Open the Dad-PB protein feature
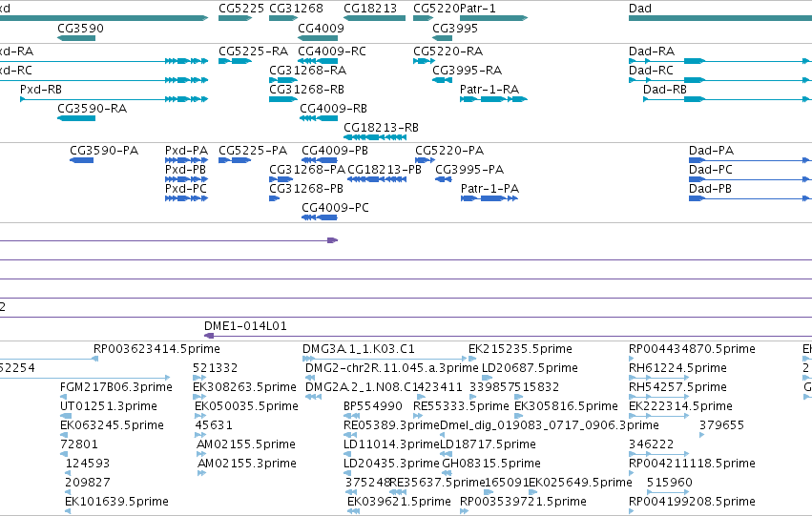 coord(750,198)
